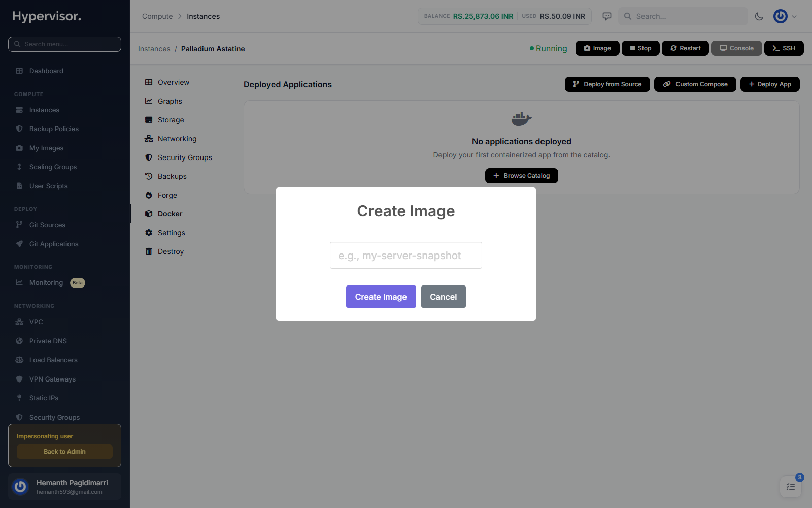The image size is (812, 508).
Task: Open the Networking instance tab
Action: (177, 139)
